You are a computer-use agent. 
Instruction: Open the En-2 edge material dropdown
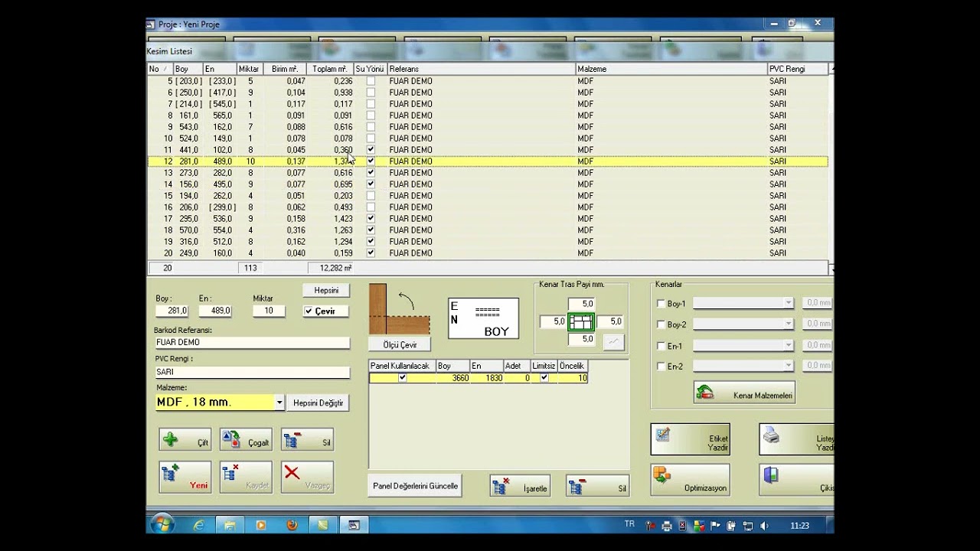click(789, 367)
